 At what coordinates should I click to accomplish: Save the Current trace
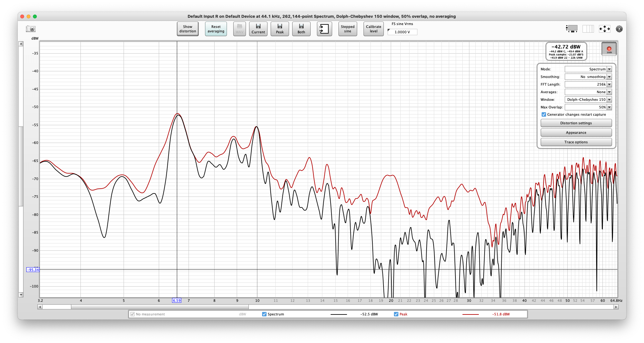pyautogui.click(x=258, y=29)
